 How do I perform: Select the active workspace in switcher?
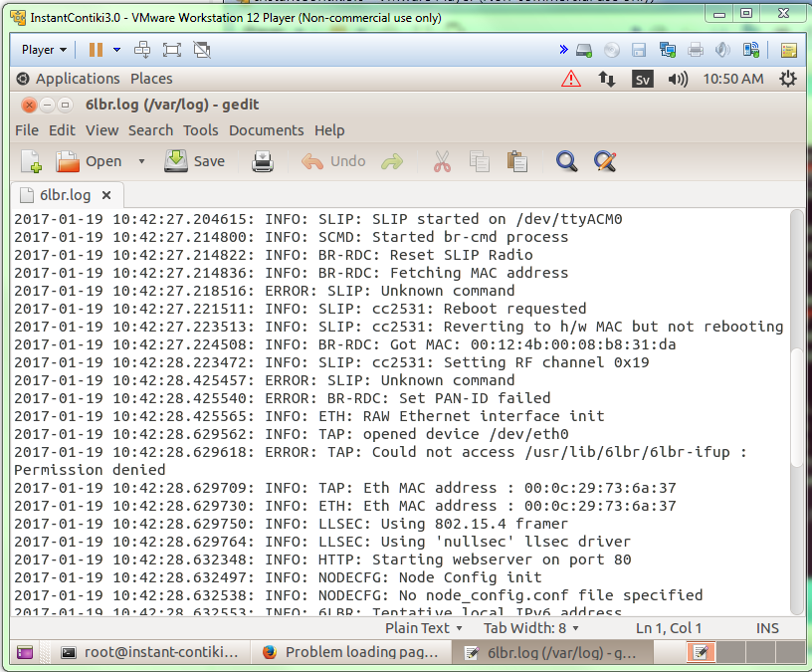701,652
